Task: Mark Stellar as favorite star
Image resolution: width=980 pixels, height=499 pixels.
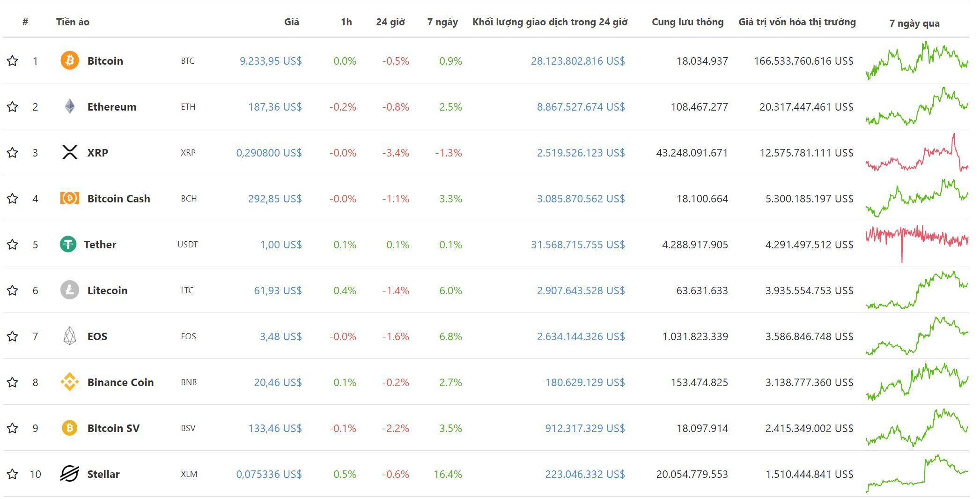Action: [13, 474]
